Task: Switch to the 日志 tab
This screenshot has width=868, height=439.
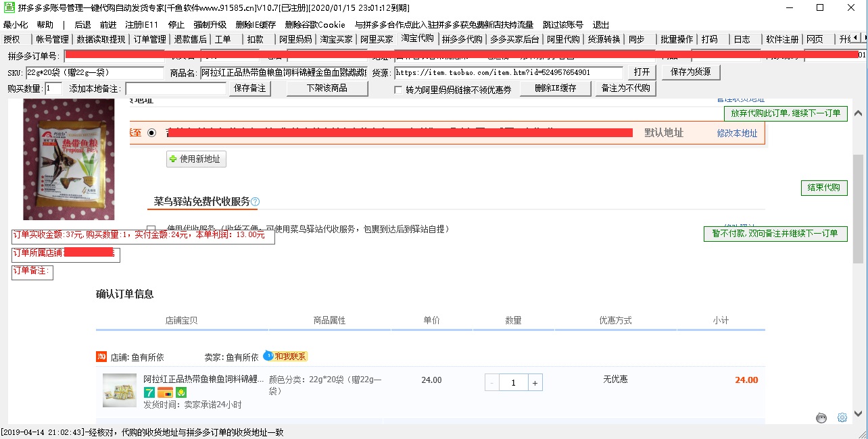Action: pyautogui.click(x=742, y=39)
